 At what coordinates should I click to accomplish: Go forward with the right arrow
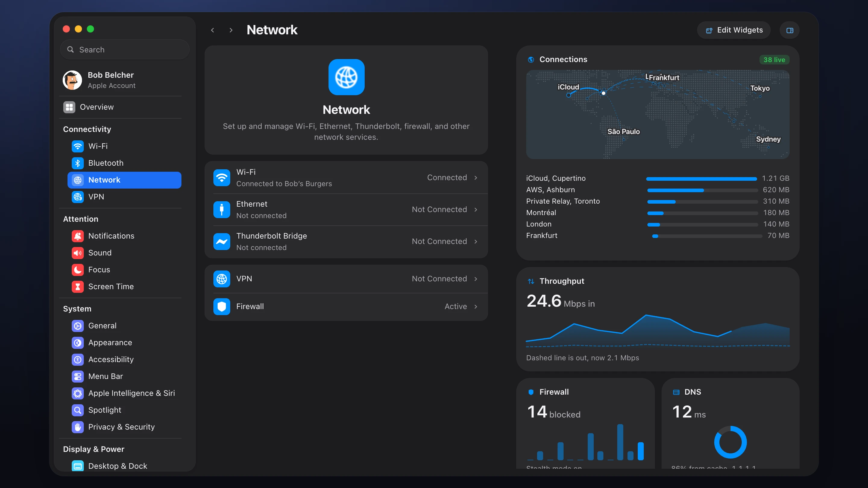point(231,30)
